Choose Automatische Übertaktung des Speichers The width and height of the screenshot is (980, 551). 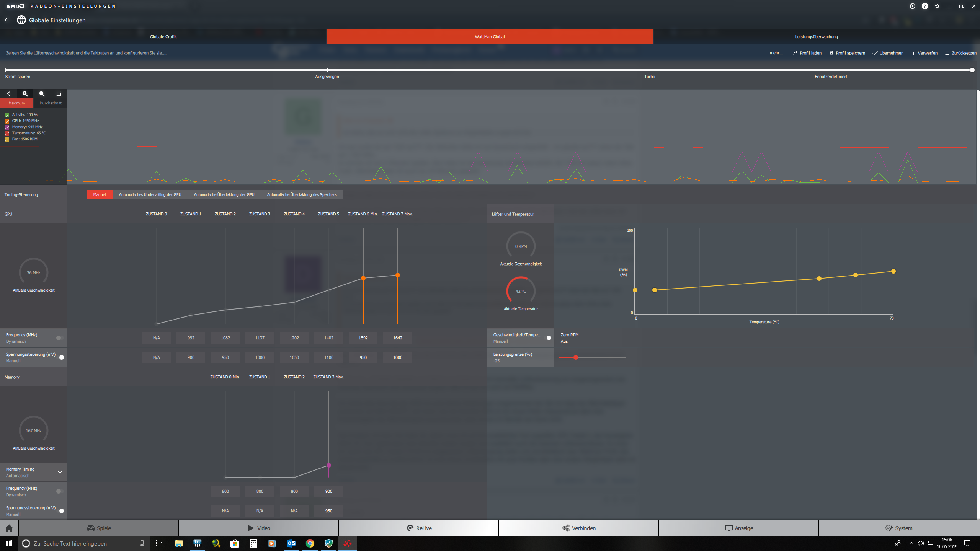[302, 194]
